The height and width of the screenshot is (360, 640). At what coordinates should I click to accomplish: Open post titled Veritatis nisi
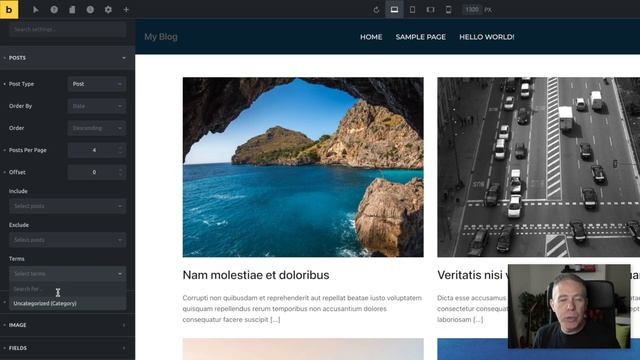tap(472, 275)
